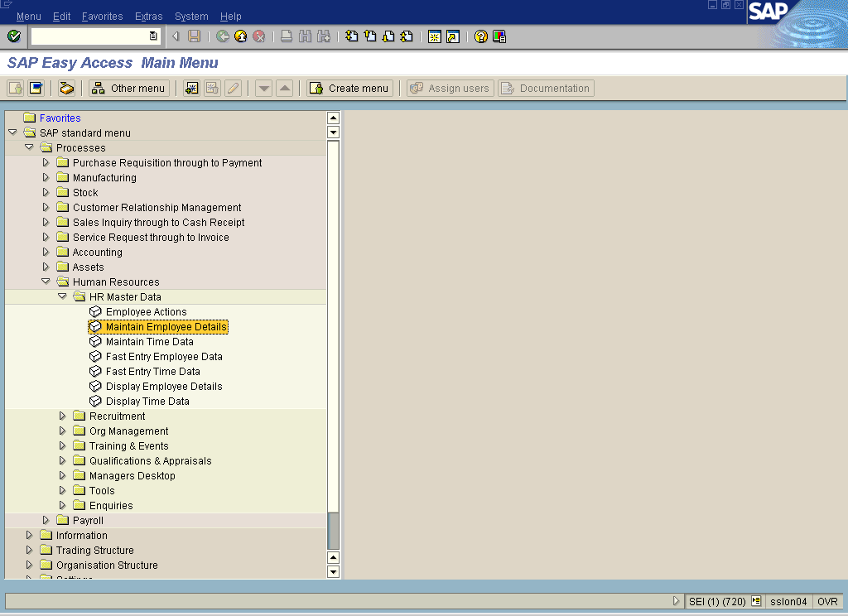Click the Previous Page icon
This screenshot has width=848, height=616.
(x=370, y=36)
